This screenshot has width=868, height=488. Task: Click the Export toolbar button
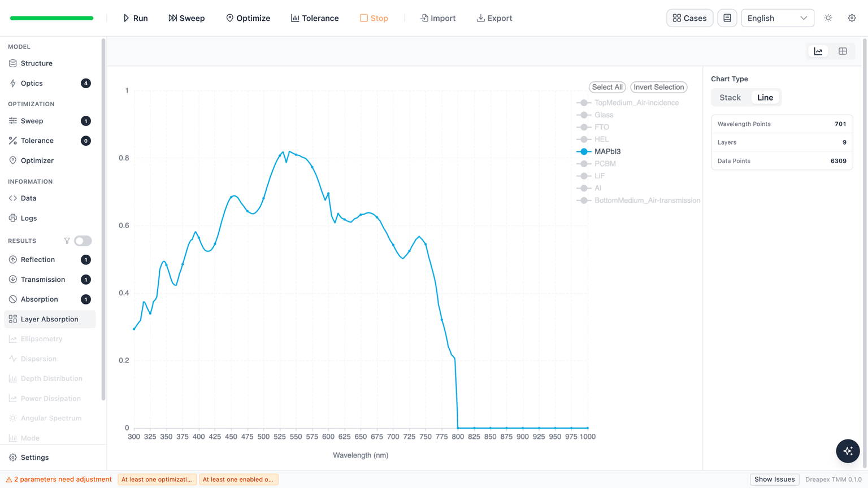494,18
